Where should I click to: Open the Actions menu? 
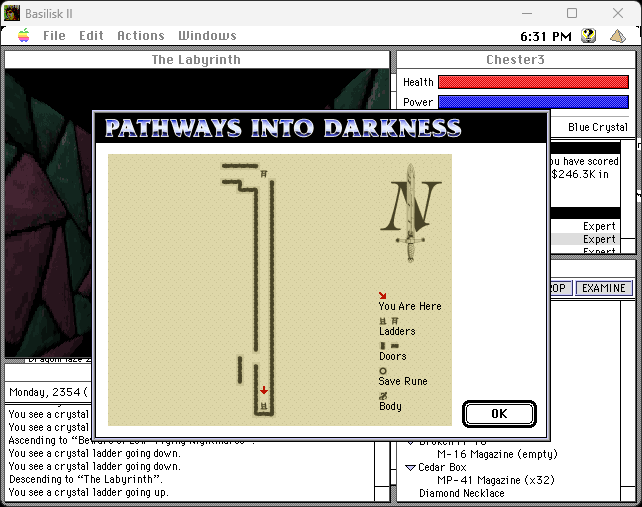(141, 36)
